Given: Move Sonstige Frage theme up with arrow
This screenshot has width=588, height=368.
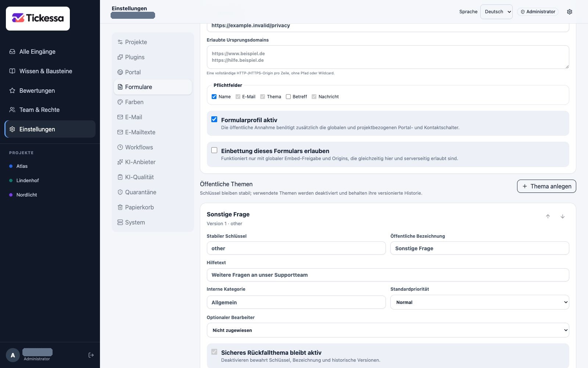Looking at the screenshot, I should pyautogui.click(x=548, y=216).
